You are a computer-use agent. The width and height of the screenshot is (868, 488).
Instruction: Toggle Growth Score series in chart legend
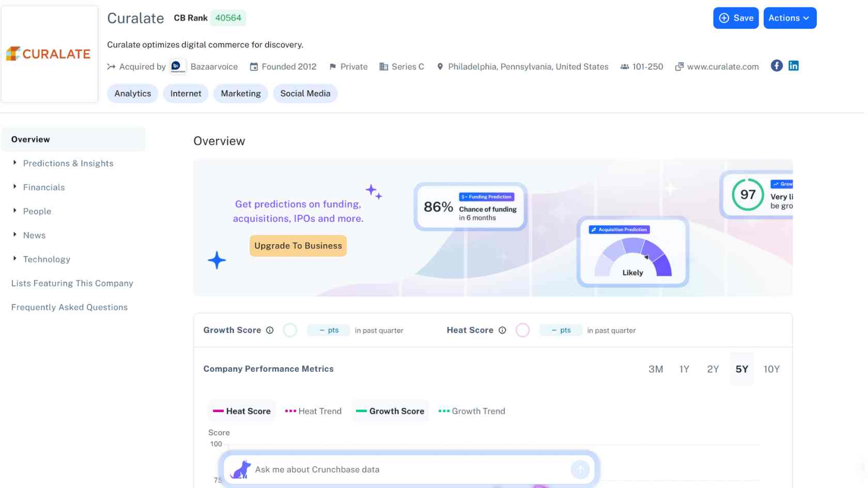point(390,411)
